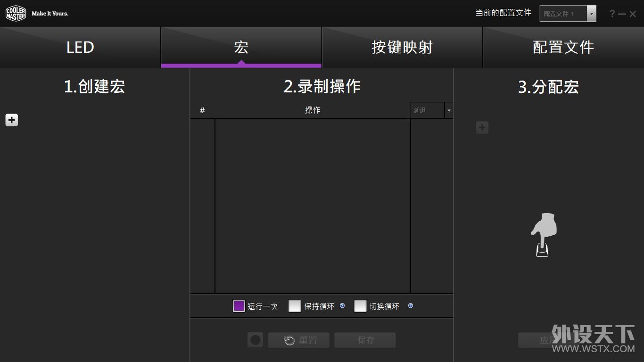The height and width of the screenshot is (362, 644).
Task: Click inside the empty 操作 list area
Action: tap(313, 206)
